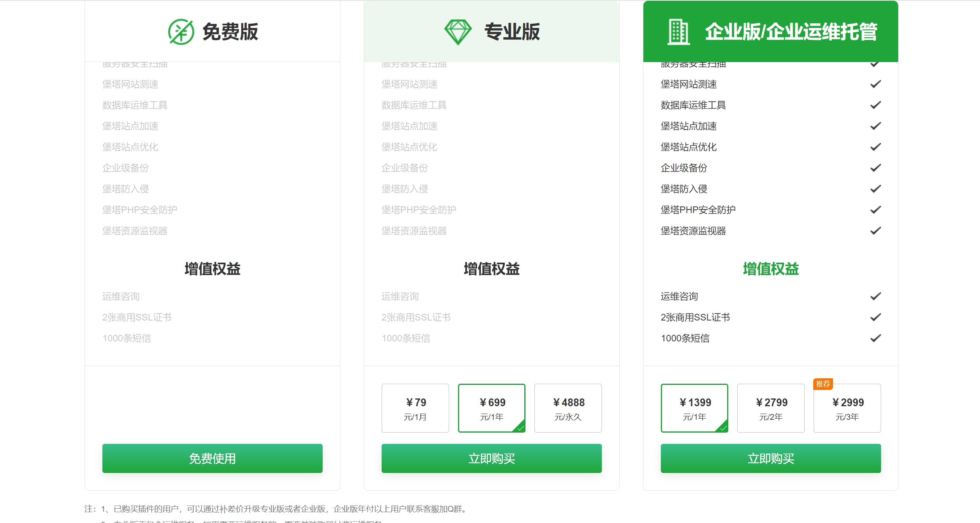
Task: Choose the ¥2799 two-year enterprise plan
Action: (771, 408)
